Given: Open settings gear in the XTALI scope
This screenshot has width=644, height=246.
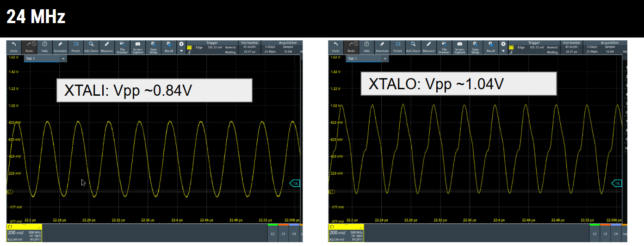Looking at the screenshot, I should point(181,44).
